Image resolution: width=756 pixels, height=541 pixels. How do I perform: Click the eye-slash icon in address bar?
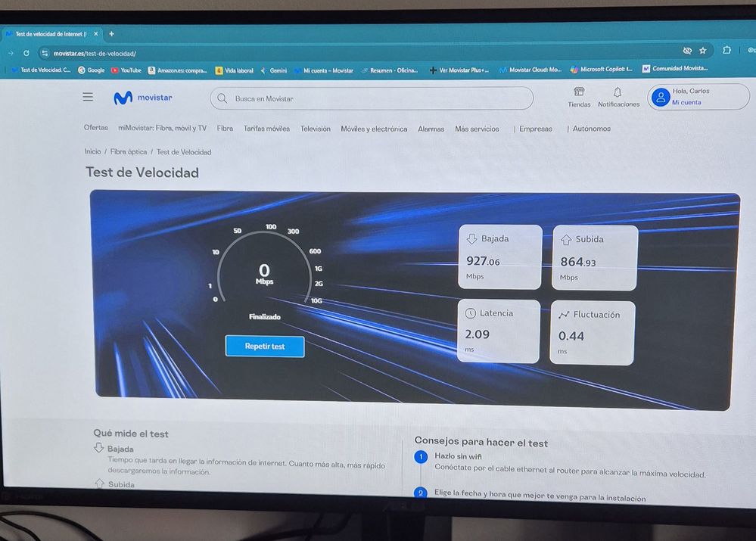[x=687, y=51]
